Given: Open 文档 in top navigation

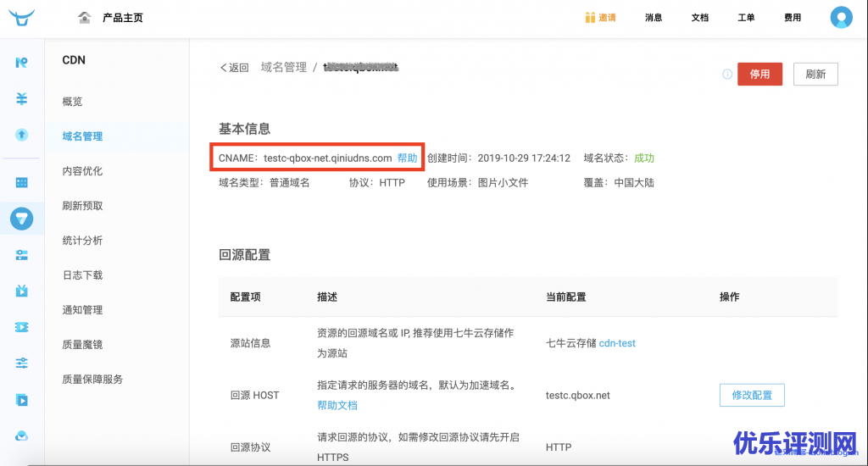Looking at the screenshot, I should [x=699, y=18].
